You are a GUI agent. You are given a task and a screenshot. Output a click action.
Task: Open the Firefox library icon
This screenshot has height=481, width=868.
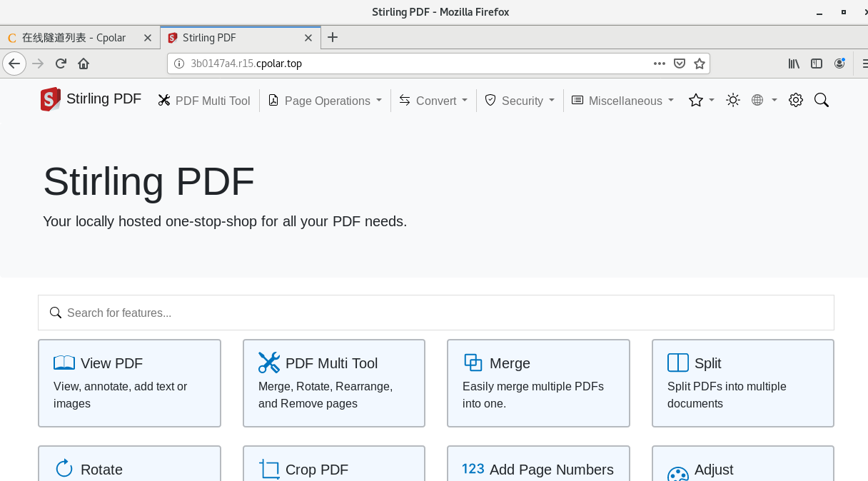tap(794, 64)
